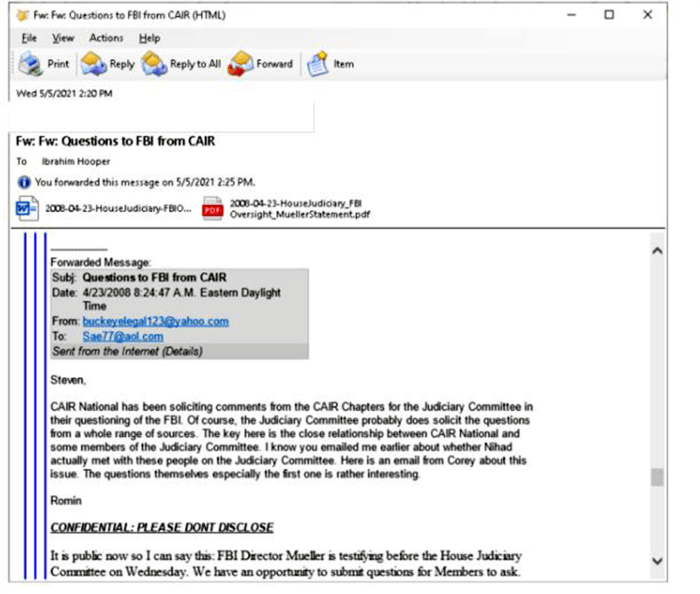Screen dimensions: 700x594
Task: Click the MuellerStatement.pdf attachment name
Action: pyautogui.click(x=300, y=209)
